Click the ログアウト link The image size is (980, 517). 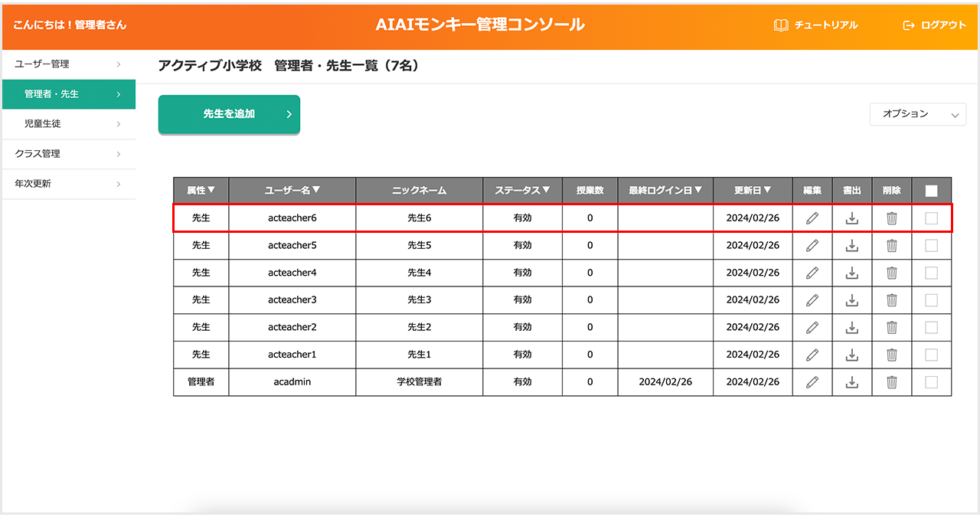[x=935, y=25]
